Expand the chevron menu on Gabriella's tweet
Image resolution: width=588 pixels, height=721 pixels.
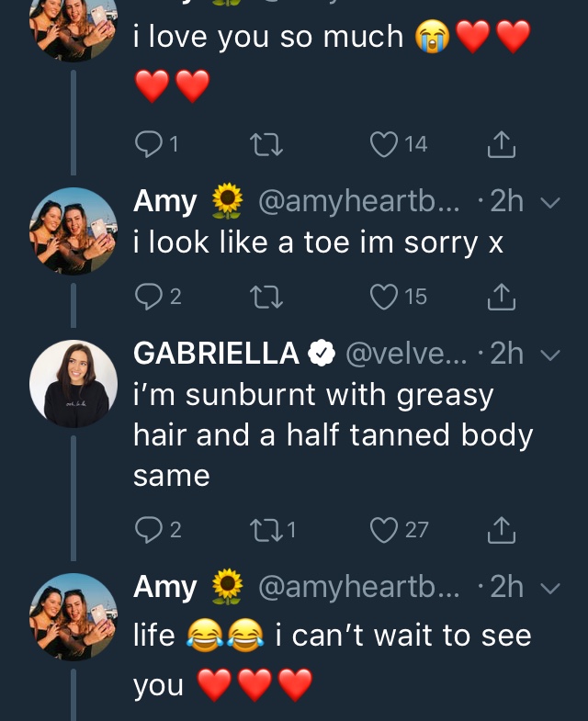click(551, 355)
